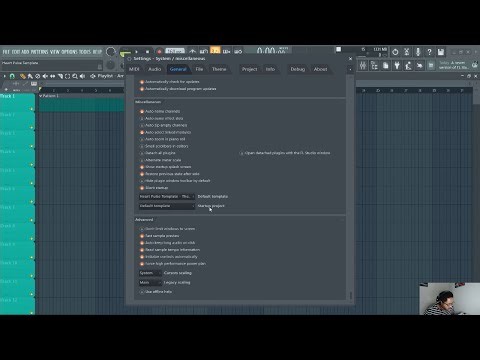Switch to the File settings tab
480x360 pixels.
199,69
